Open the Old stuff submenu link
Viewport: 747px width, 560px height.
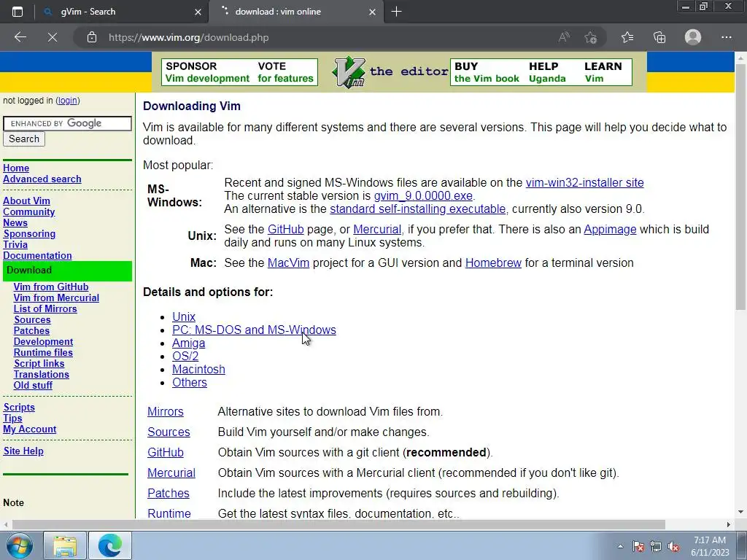pyautogui.click(x=33, y=386)
